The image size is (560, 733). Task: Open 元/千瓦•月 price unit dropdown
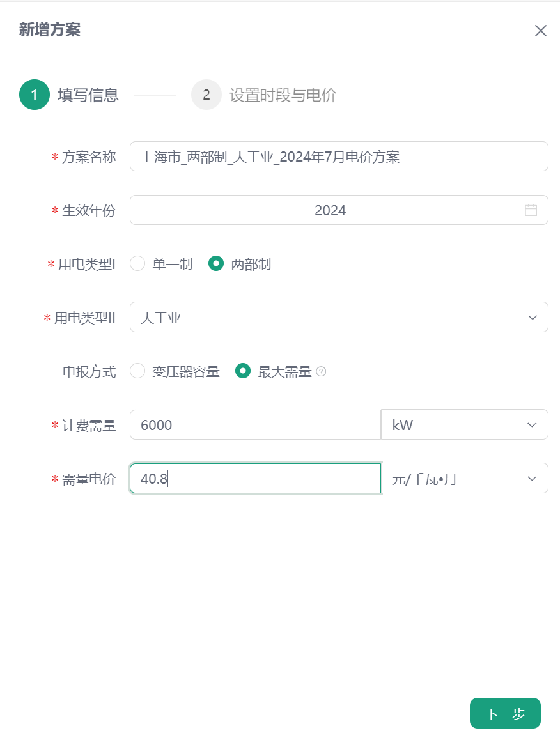coord(464,479)
